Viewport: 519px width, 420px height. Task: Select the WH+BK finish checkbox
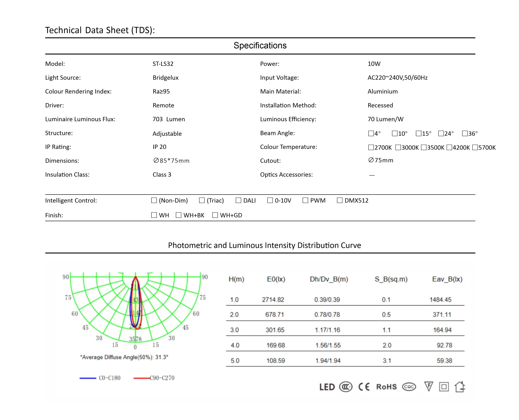click(179, 215)
